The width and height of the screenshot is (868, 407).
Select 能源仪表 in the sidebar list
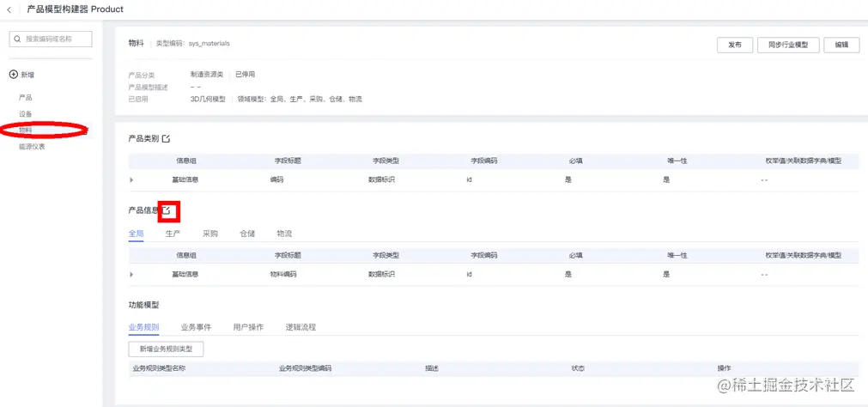point(32,147)
